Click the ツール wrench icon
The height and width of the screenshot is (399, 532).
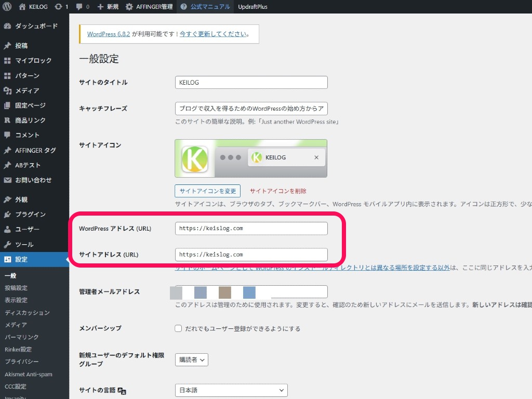pyautogui.click(x=7, y=244)
